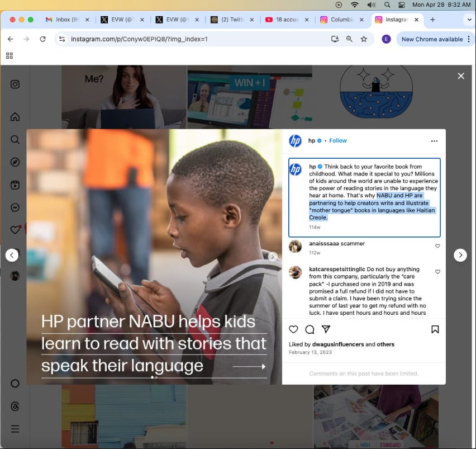The width and height of the screenshot is (476, 449).
Task: Open the hamburger More menu in sidebar
Action: click(x=15, y=429)
